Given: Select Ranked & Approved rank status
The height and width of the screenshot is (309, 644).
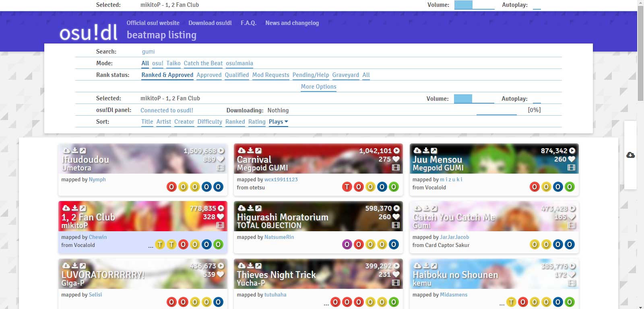Looking at the screenshot, I should (x=167, y=75).
